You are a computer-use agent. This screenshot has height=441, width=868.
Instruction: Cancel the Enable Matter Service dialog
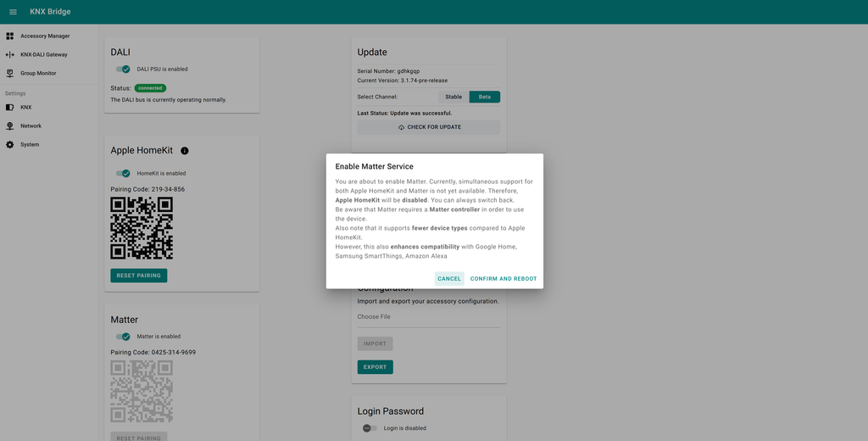(x=449, y=279)
